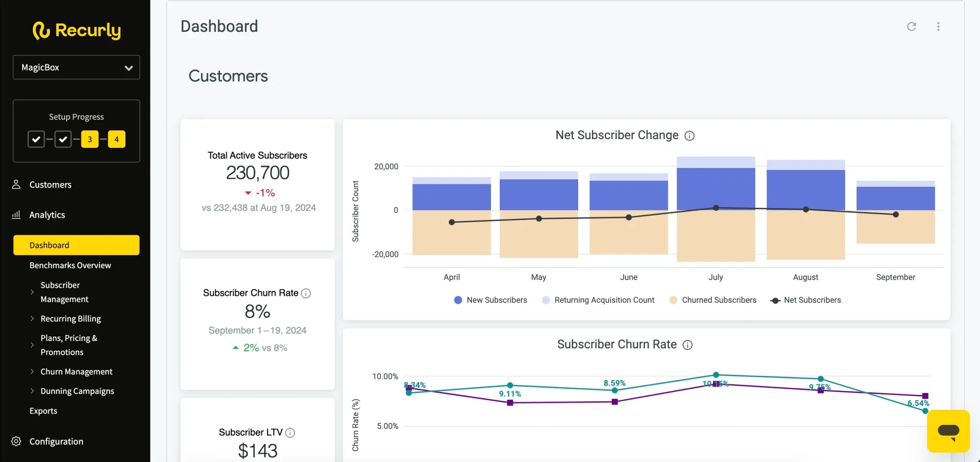Image resolution: width=980 pixels, height=462 pixels.
Task: Open Subscriber Management section
Action: click(x=64, y=292)
